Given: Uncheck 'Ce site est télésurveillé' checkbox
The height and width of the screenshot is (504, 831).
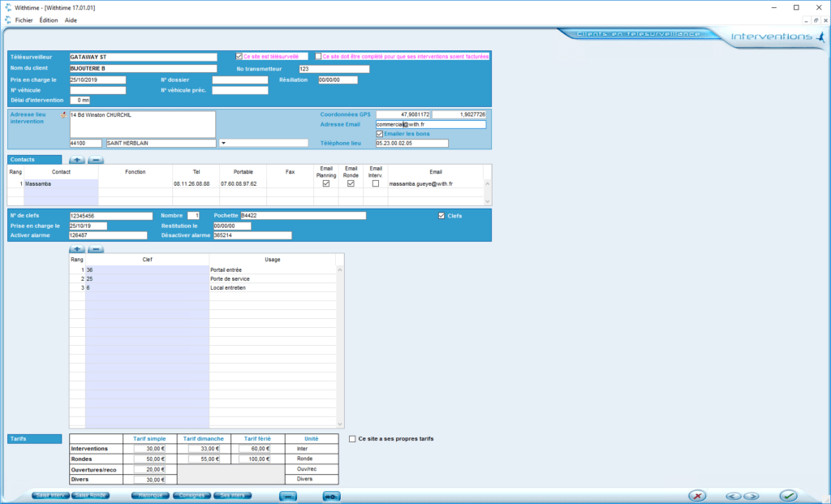Looking at the screenshot, I should 239,57.
